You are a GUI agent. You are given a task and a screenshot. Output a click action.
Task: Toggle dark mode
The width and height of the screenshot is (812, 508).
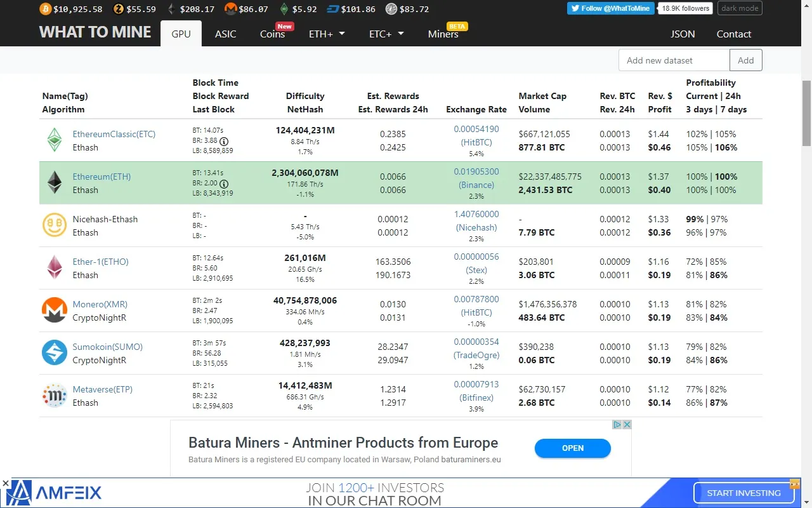pyautogui.click(x=740, y=8)
